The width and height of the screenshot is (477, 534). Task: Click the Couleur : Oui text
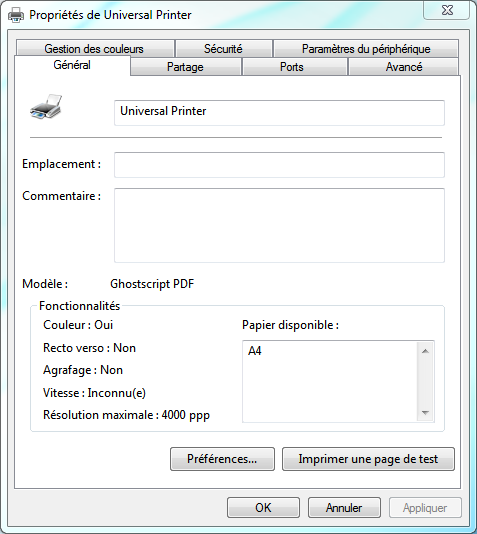[x=78, y=325]
